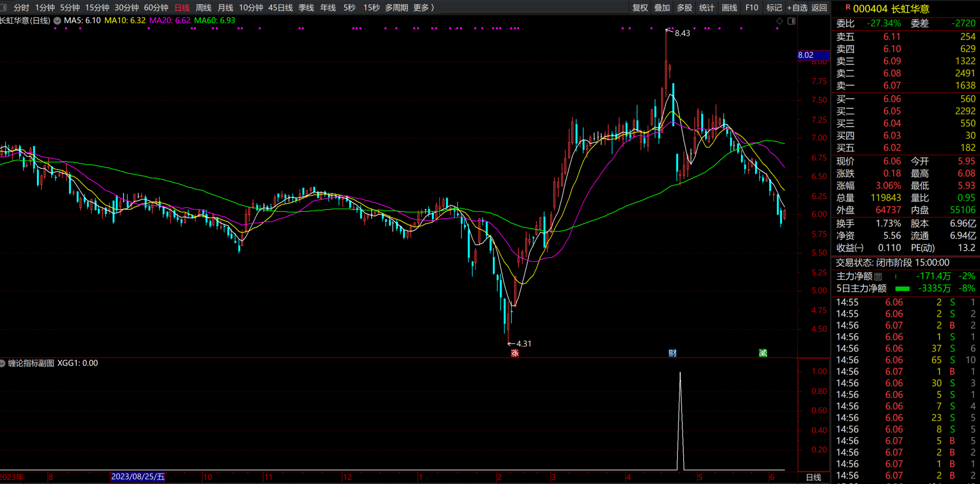This screenshot has width=980, height=484.
Task: Click the 4.31 low price label
Action: (524, 344)
